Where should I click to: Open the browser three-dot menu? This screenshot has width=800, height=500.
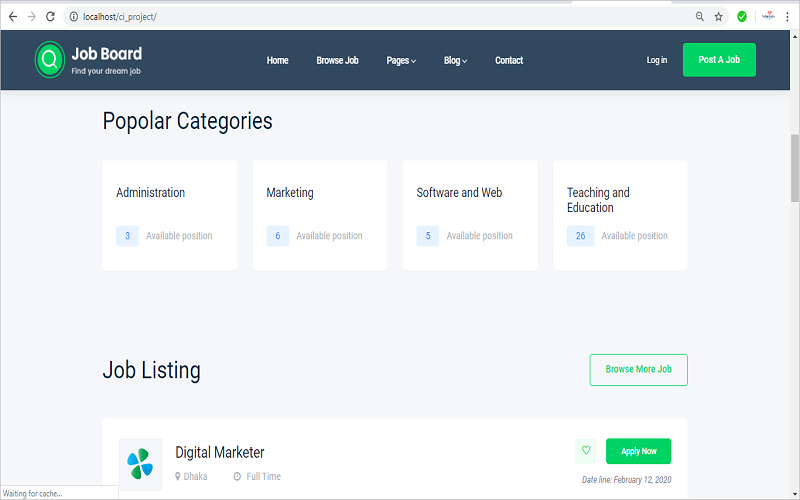click(787, 17)
